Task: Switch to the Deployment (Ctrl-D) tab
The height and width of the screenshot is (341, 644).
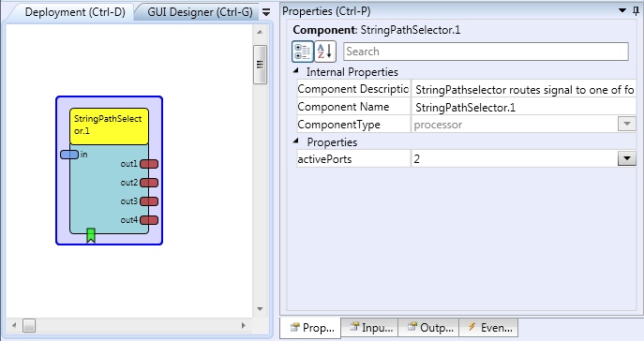Action: 75,12
